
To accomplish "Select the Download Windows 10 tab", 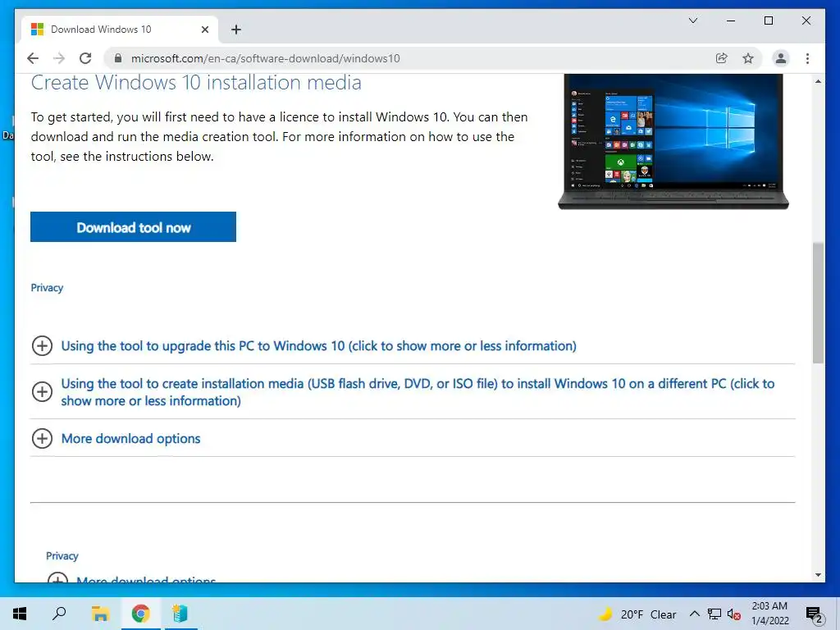I will (x=120, y=30).
